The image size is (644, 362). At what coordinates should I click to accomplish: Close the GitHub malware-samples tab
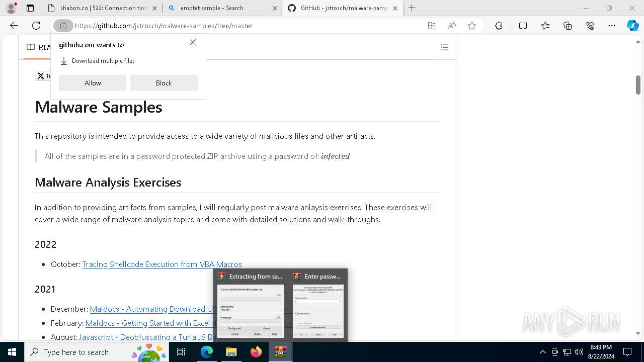[x=395, y=8]
